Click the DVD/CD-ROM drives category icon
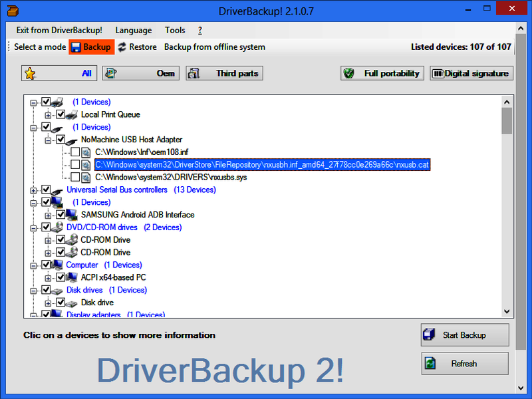532x399 pixels. pos(57,227)
